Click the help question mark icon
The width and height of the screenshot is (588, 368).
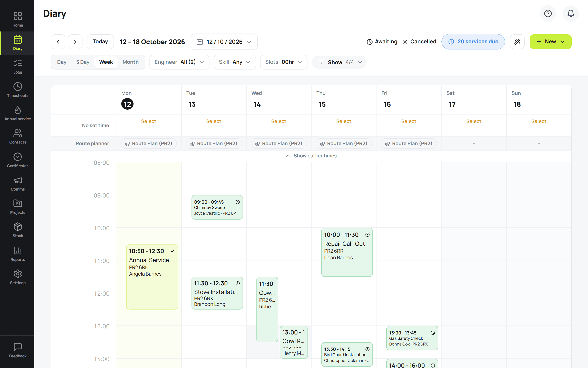pyautogui.click(x=548, y=13)
